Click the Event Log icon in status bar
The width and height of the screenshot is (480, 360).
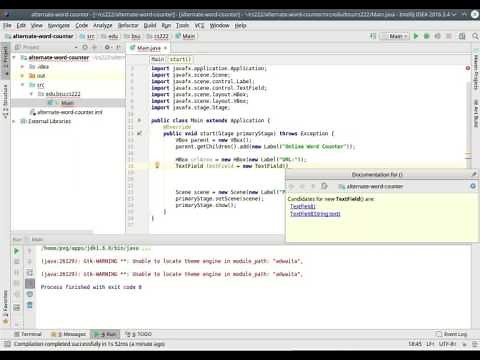(x=439, y=334)
